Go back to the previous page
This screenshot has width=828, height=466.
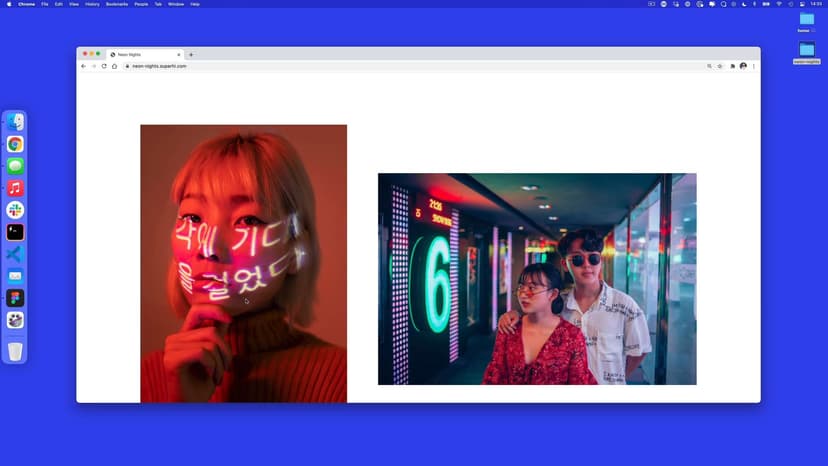(x=83, y=66)
